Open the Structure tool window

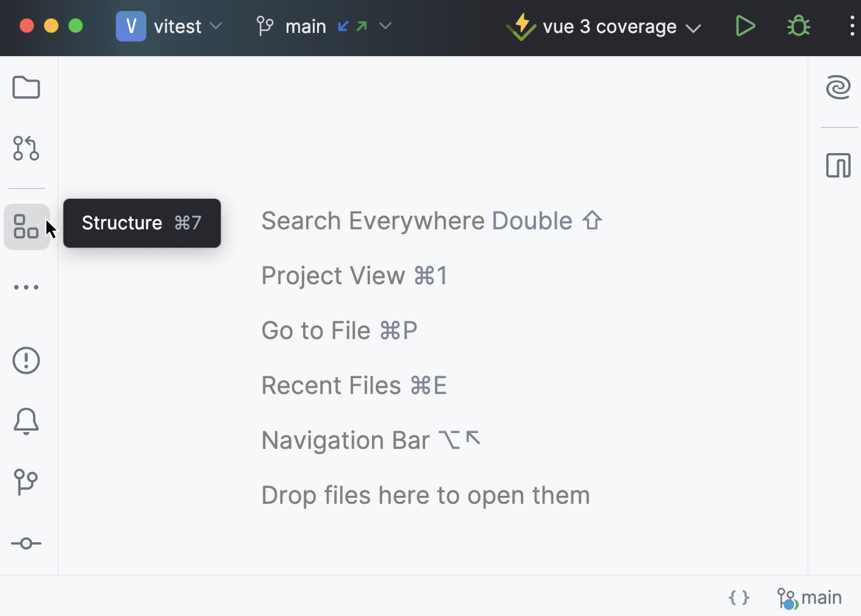click(26, 226)
